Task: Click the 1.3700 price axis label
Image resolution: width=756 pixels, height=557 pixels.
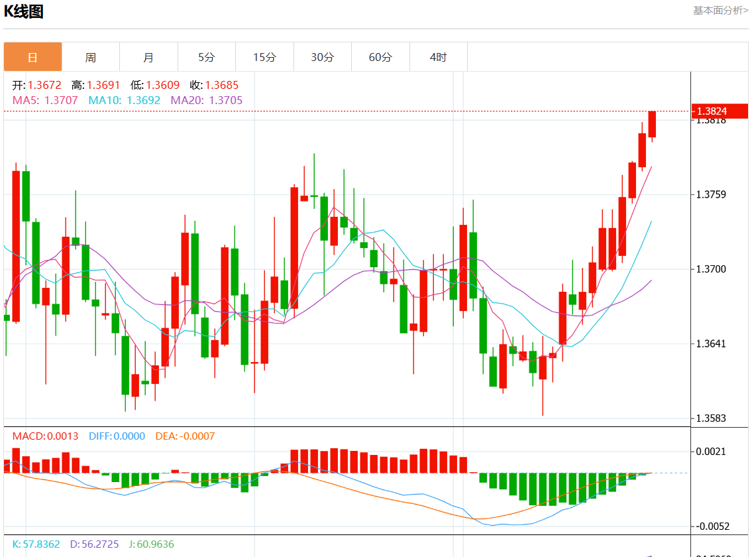Action: (711, 269)
